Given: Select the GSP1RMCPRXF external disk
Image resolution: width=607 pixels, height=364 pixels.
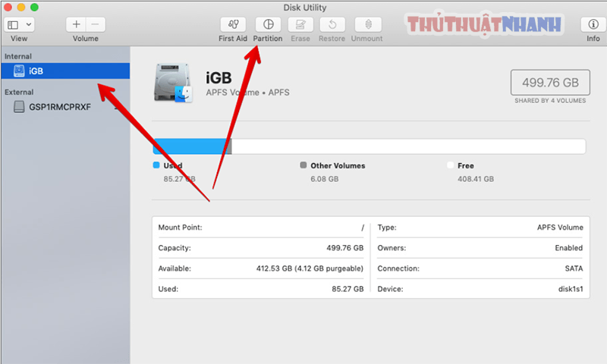Looking at the screenshot, I should click(65, 107).
